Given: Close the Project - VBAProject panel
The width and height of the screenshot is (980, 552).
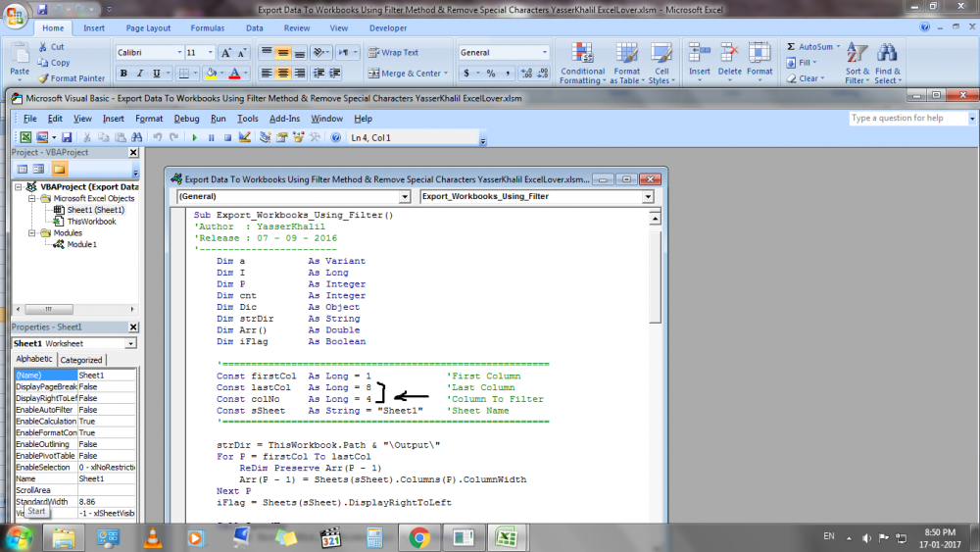Looking at the screenshot, I should coord(133,153).
